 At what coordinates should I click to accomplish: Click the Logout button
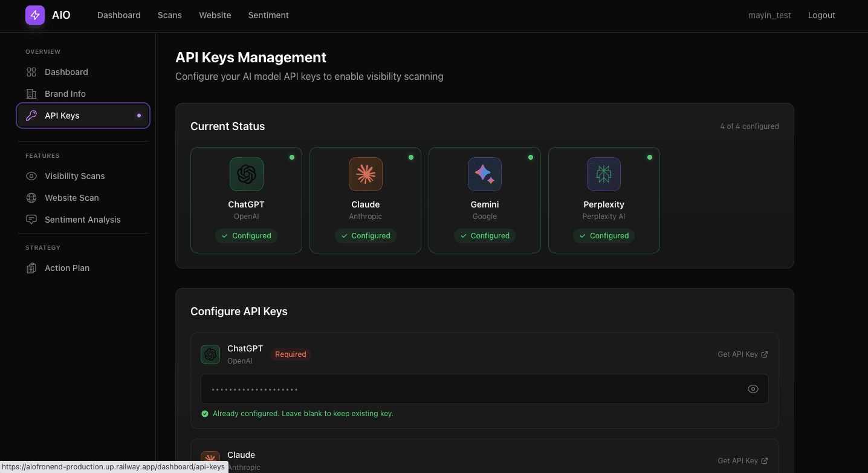(821, 15)
